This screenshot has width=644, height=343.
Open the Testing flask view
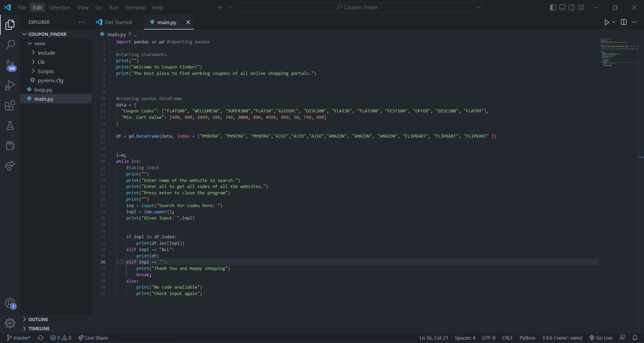[10, 126]
